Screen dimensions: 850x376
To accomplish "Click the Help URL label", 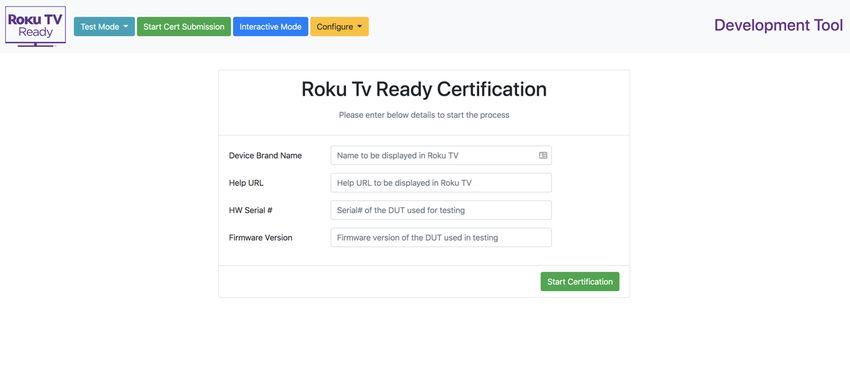I will tap(246, 183).
